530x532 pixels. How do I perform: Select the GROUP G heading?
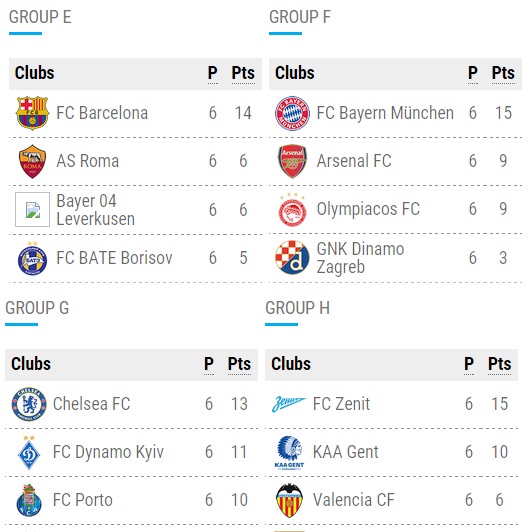pos(37,308)
